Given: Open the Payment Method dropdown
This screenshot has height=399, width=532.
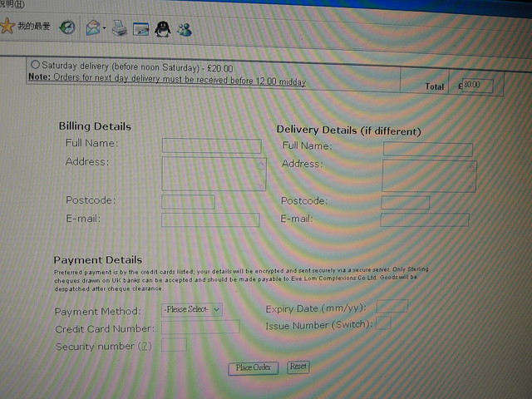Looking at the screenshot, I should (x=192, y=310).
